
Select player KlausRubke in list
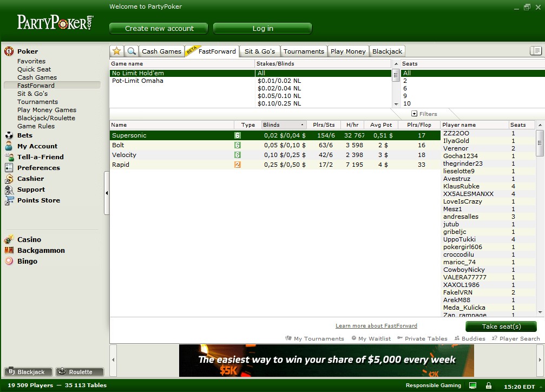click(488, 186)
